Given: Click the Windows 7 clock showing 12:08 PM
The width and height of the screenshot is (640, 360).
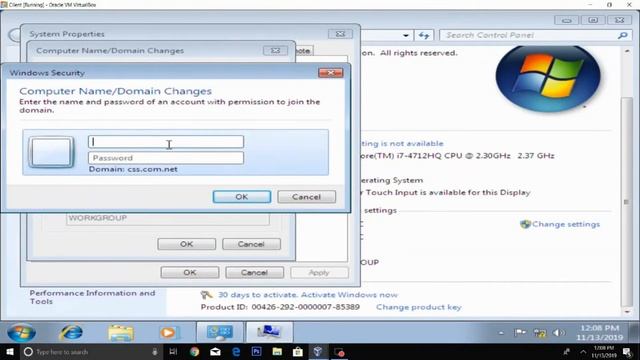Looking at the screenshot, I should [600, 333].
